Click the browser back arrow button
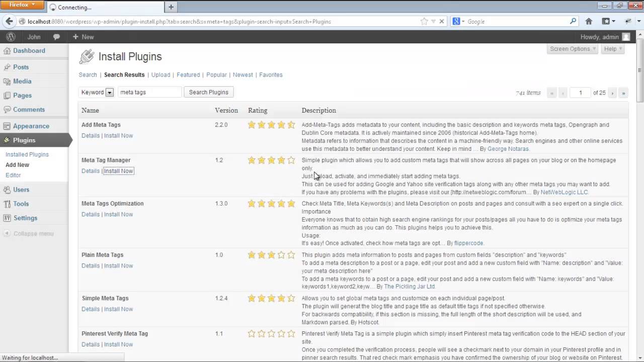Screen dimensions: 644x362 tap(9, 21)
